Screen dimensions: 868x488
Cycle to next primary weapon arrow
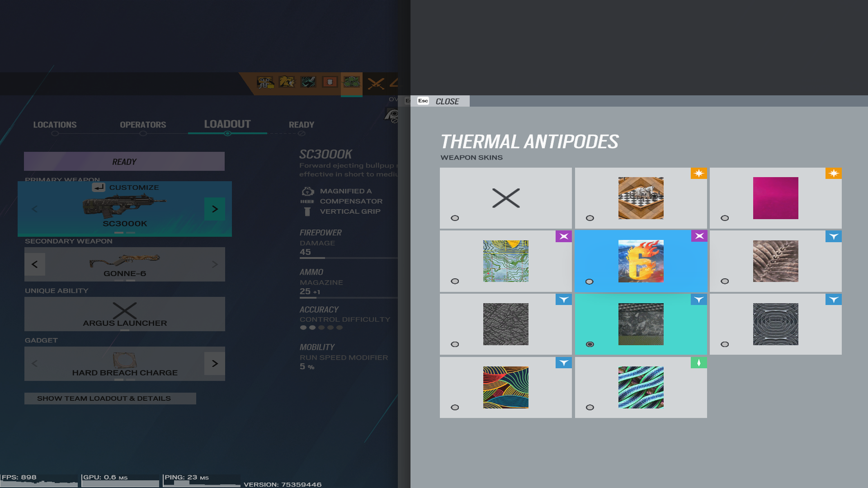[x=215, y=209]
